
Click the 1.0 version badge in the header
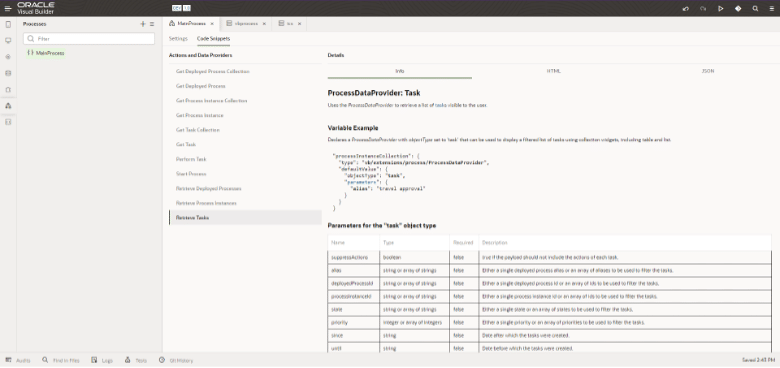tap(187, 8)
